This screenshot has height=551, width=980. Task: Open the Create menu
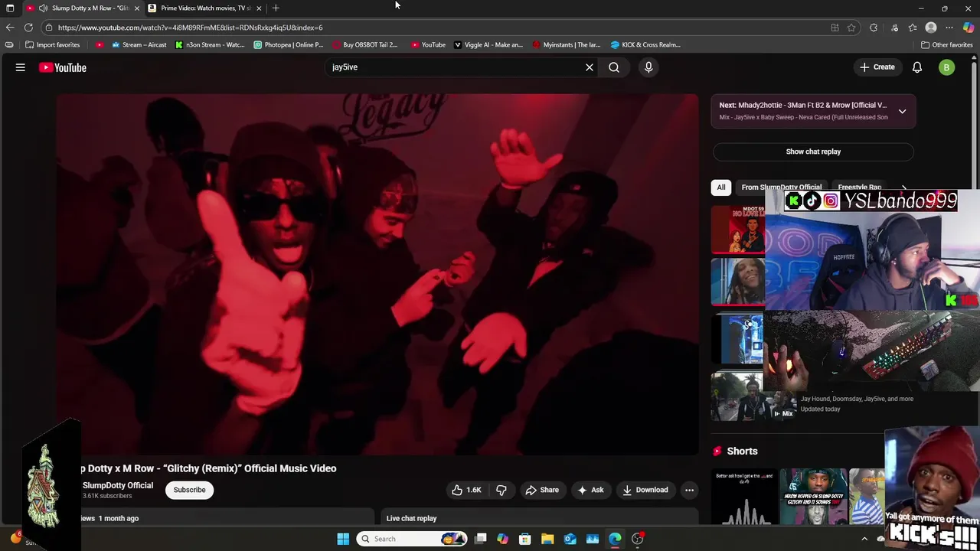(877, 67)
